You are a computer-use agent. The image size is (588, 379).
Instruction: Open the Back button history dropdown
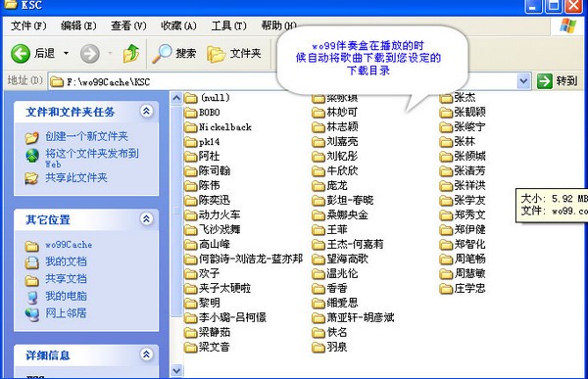(66, 54)
